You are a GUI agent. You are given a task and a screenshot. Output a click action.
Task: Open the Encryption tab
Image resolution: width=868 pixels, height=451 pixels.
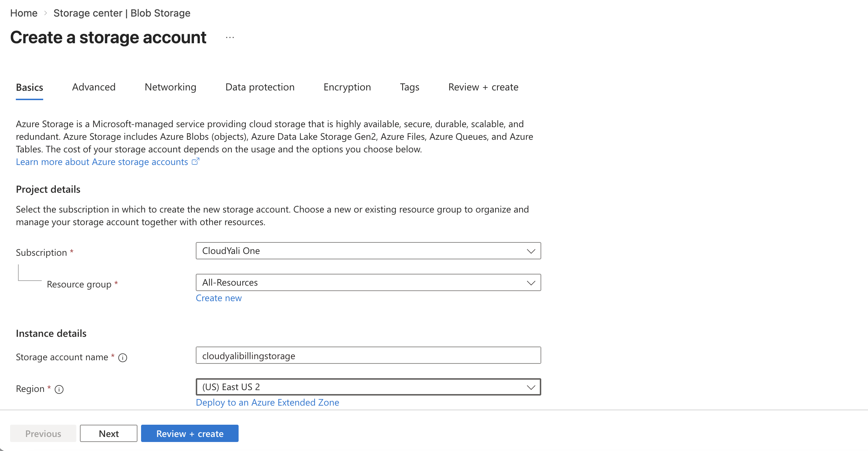pyautogui.click(x=347, y=87)
